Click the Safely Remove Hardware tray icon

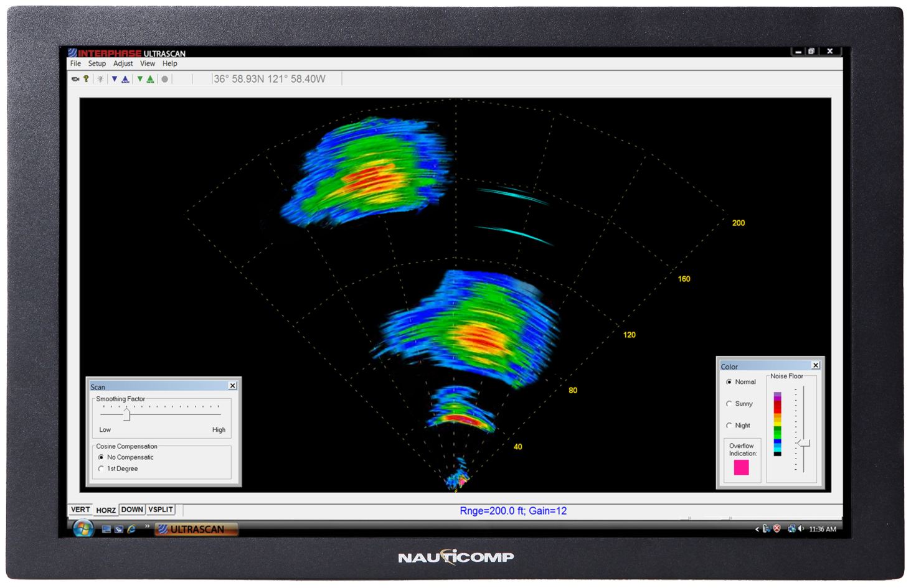tap(767, 529)
